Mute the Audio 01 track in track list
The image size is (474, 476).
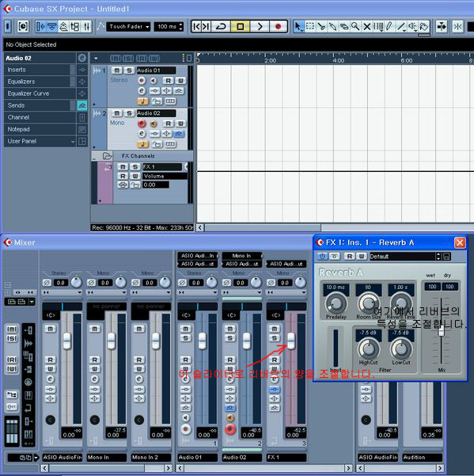(x=117, y=70)
